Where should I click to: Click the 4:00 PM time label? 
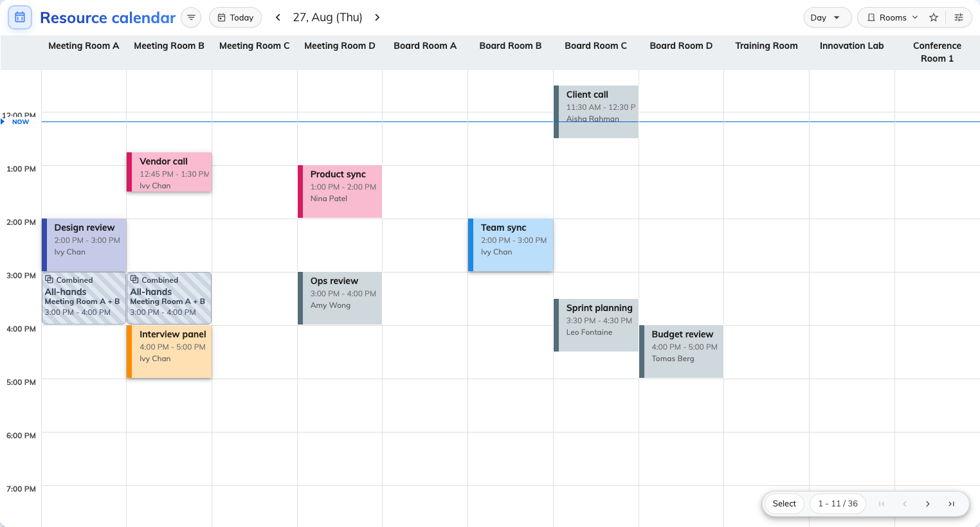(x=21, y=329)
